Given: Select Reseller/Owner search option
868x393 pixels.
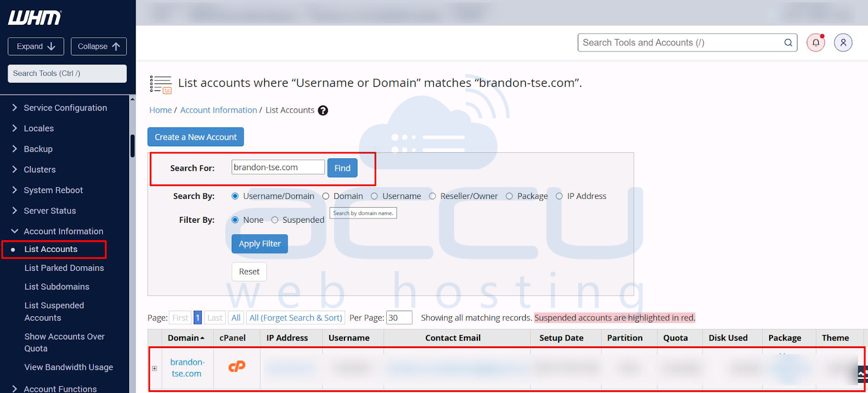Looking at the screenshot, I should [432, 196].
